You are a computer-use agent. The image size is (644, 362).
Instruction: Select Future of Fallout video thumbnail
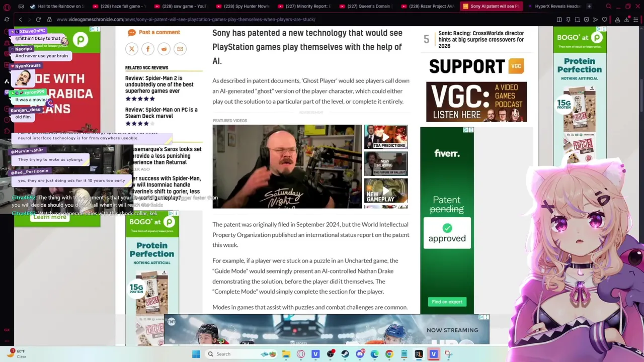[386, 163]
